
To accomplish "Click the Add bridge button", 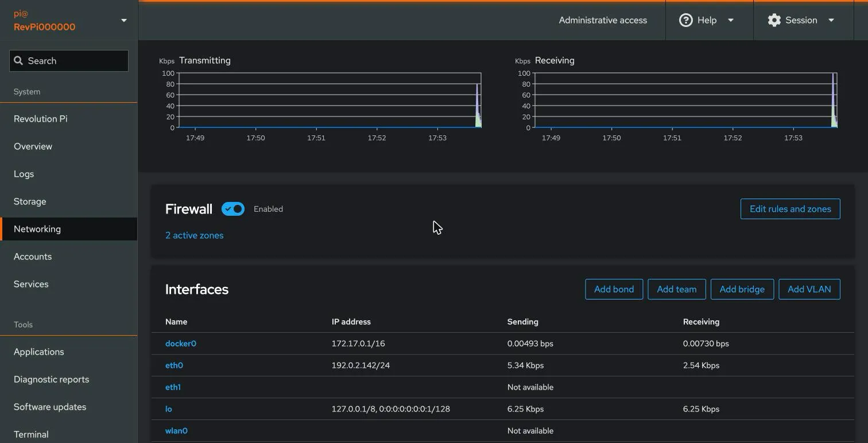I will (742, 289).
